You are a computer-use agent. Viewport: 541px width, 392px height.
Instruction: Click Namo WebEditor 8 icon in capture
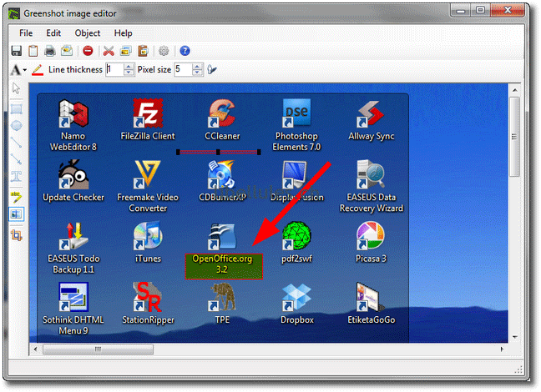[73, 113]
